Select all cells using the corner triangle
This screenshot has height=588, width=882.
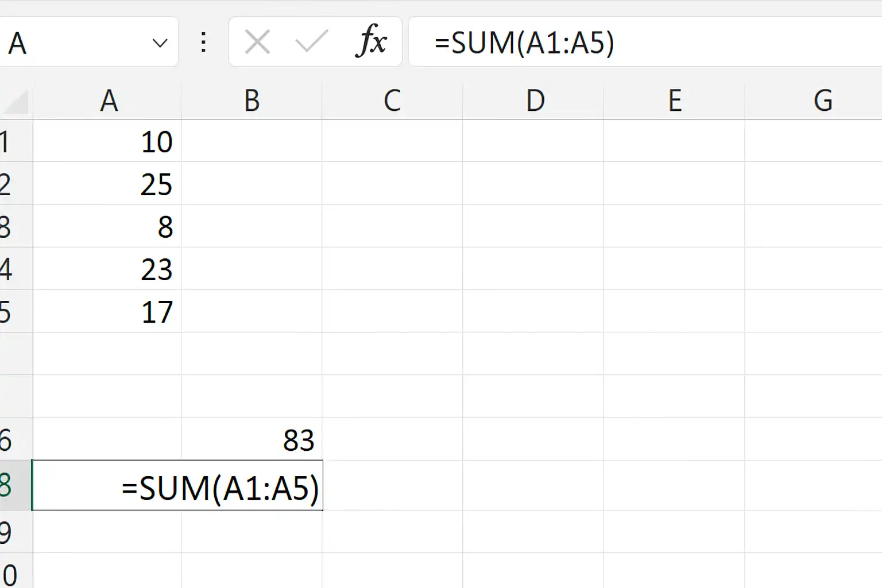(x=16, y=101)
